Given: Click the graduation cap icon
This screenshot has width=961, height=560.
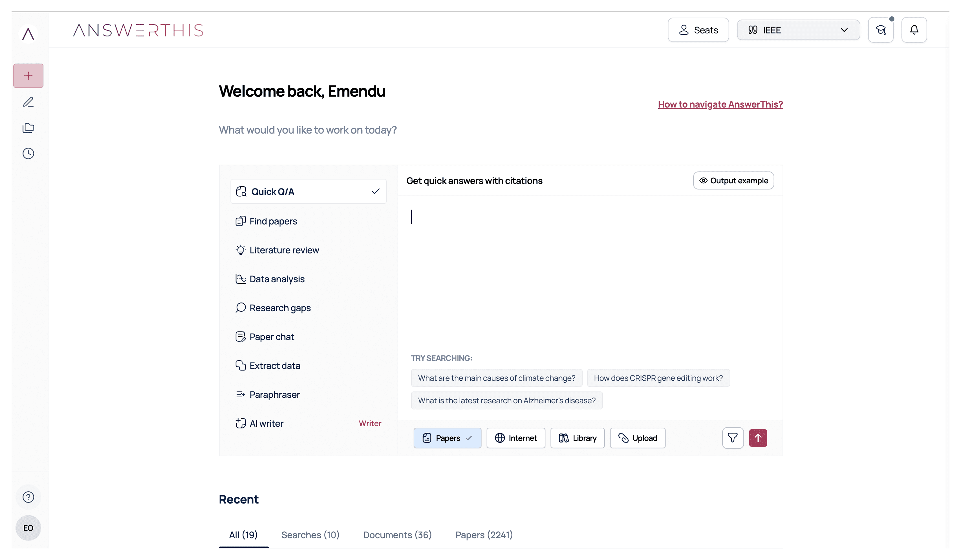Looking at the screenshot, I should [x=881, y=30].
